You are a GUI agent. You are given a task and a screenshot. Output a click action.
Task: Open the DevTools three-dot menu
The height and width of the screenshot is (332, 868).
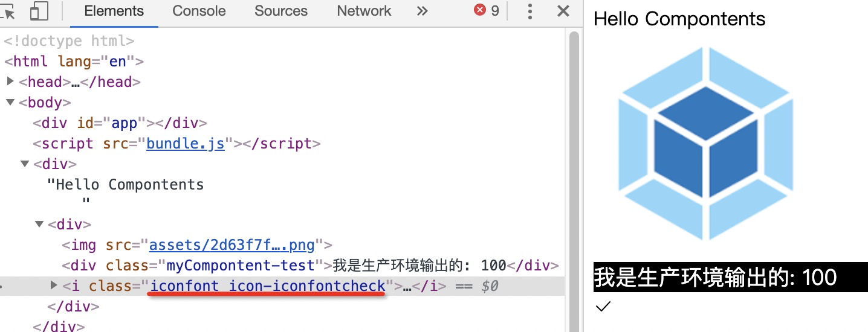pyautogui.click(x=530, y=11)
